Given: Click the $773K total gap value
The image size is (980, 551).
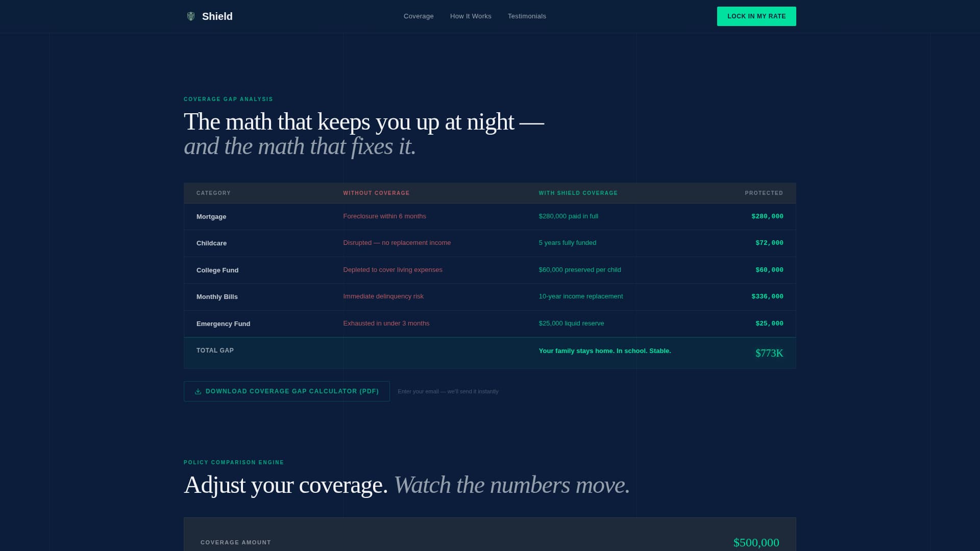Looking at the screenshot, I should tap(769, 354).
